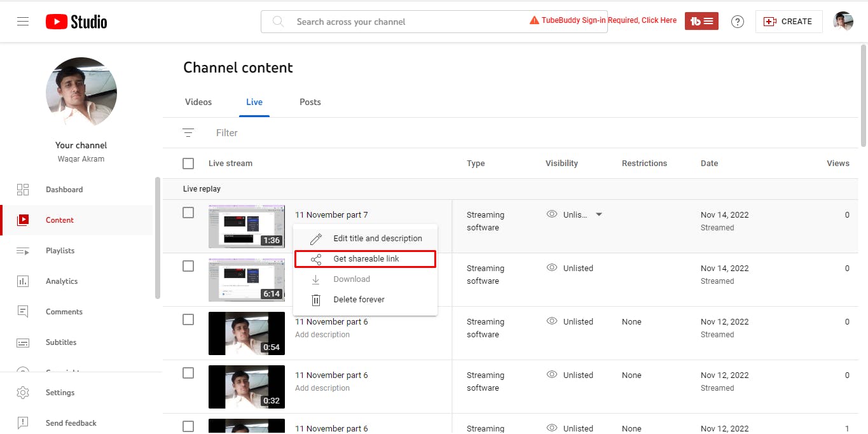Click the Download menu entry
Viewport: 868px width, 434px height.
point(365,279)
